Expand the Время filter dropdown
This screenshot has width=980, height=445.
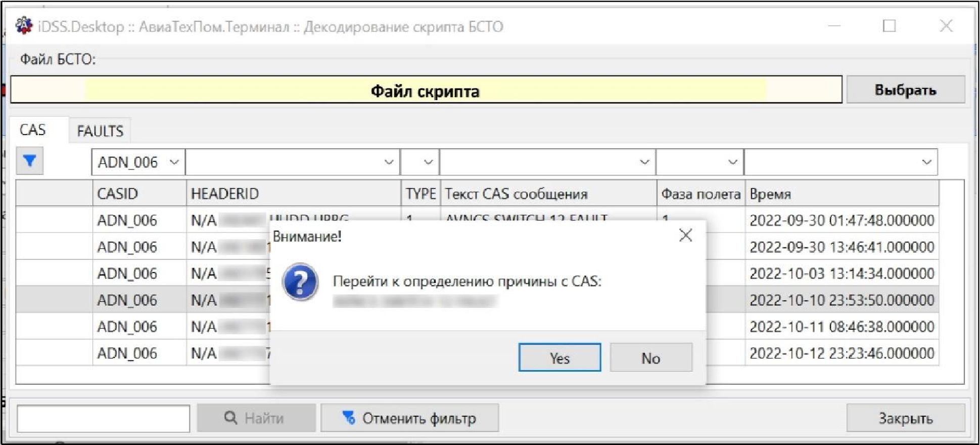pyautogui.click(x=926, y=162)
